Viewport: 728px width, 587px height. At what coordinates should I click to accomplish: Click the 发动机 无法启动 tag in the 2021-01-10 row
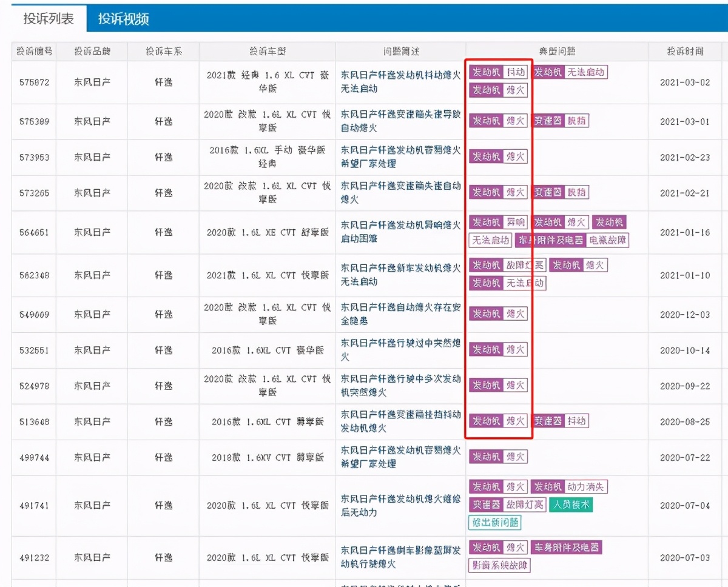point(507,283)
